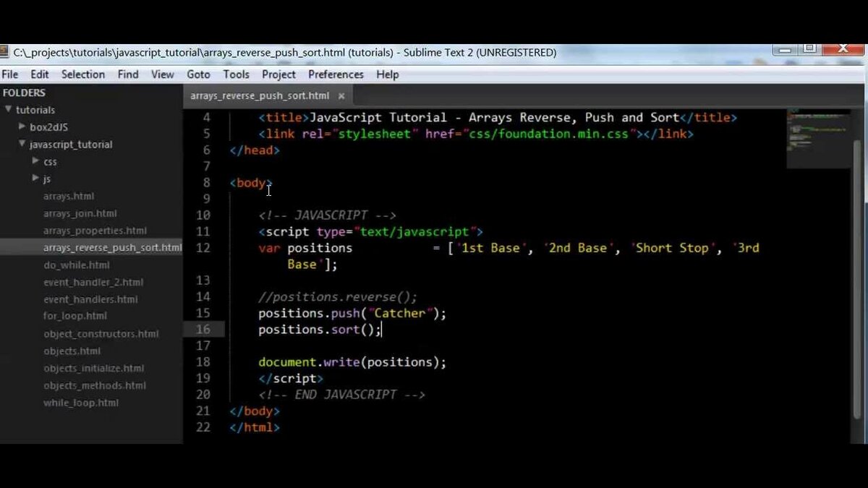This screenshot has width=868, height=488.
Task: Collapse the tutorials folder
Action: pos(9,110)
